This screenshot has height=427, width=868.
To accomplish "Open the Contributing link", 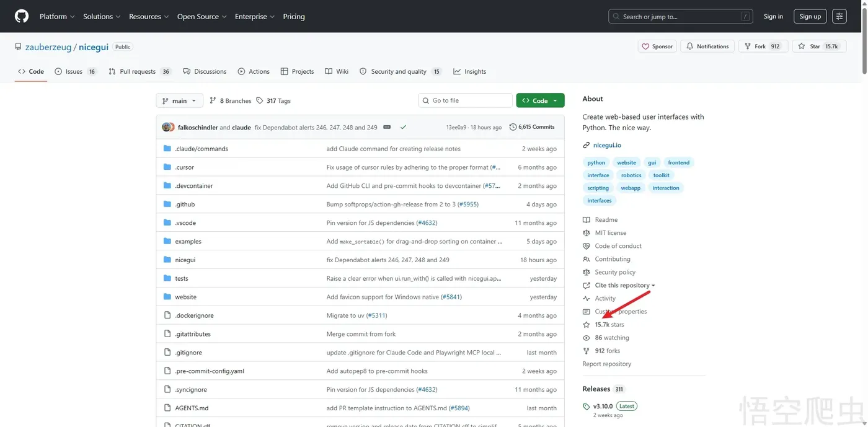I will 613,260.
